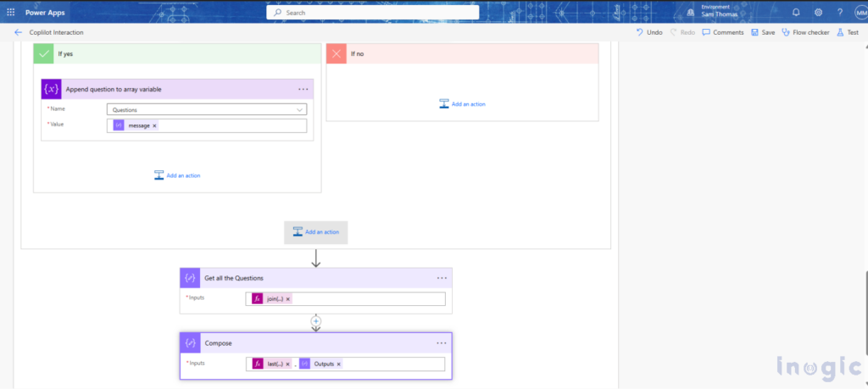Image resolution: width=868 pixels, height=389 pixels.
Task: Open Append question action ellipsis menu
Action: (303, 89)
